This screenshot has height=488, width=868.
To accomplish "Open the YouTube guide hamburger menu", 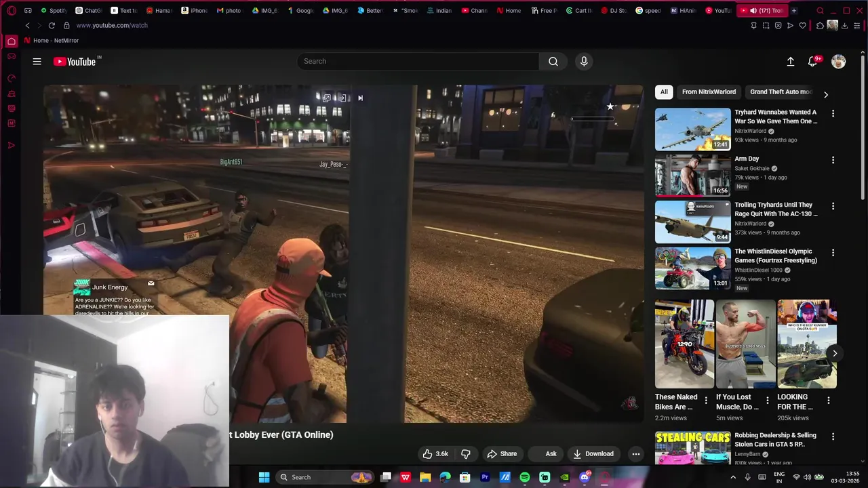I will pos(37,61).
